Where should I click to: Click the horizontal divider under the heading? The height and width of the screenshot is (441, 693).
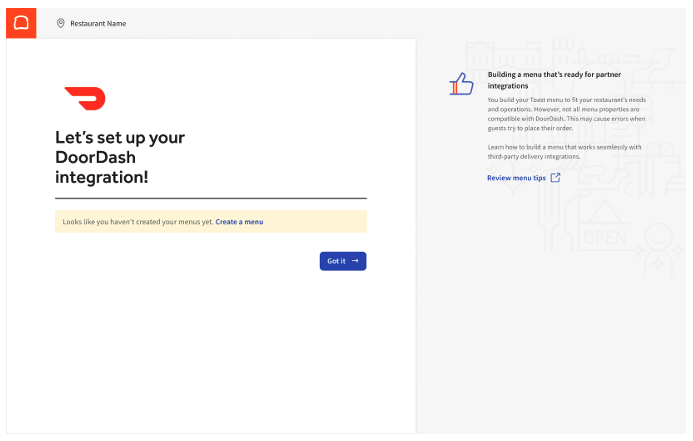click(x=210, y=198)
